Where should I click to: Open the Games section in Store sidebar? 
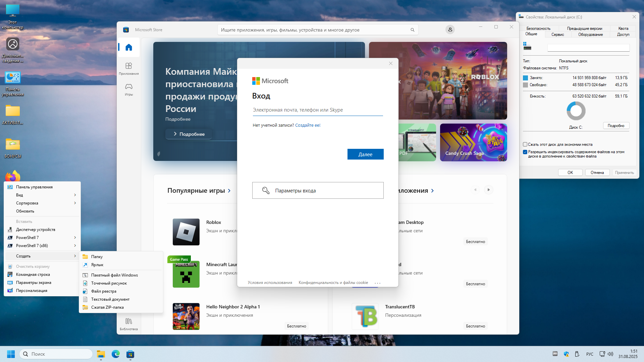129,89
